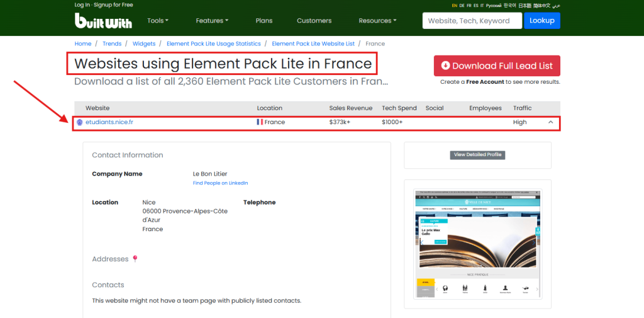644x318 pixels.
Task: Switch language to IT
Action: 482,6
